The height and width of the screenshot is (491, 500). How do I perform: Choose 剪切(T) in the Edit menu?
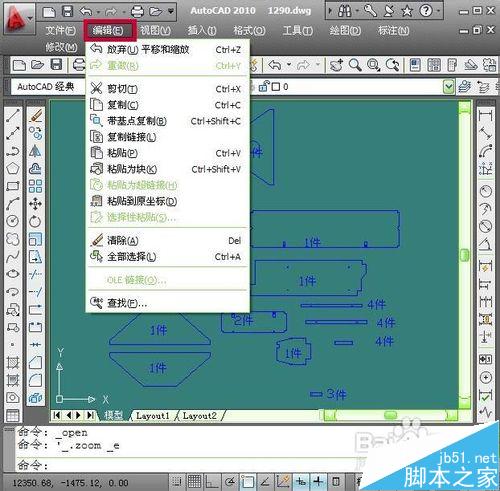click(167, 89)
